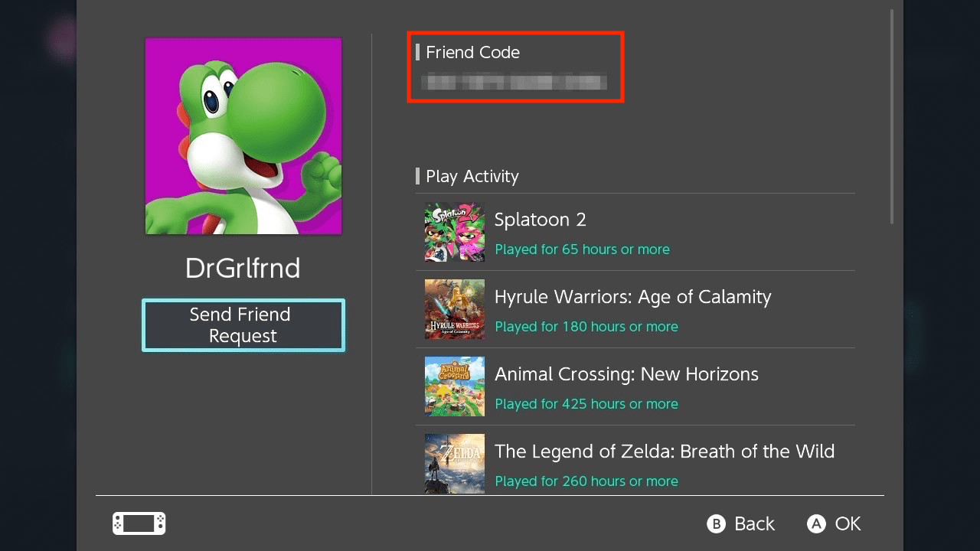Click the Hyrule Warriors game cover icon

click(455, 309)
